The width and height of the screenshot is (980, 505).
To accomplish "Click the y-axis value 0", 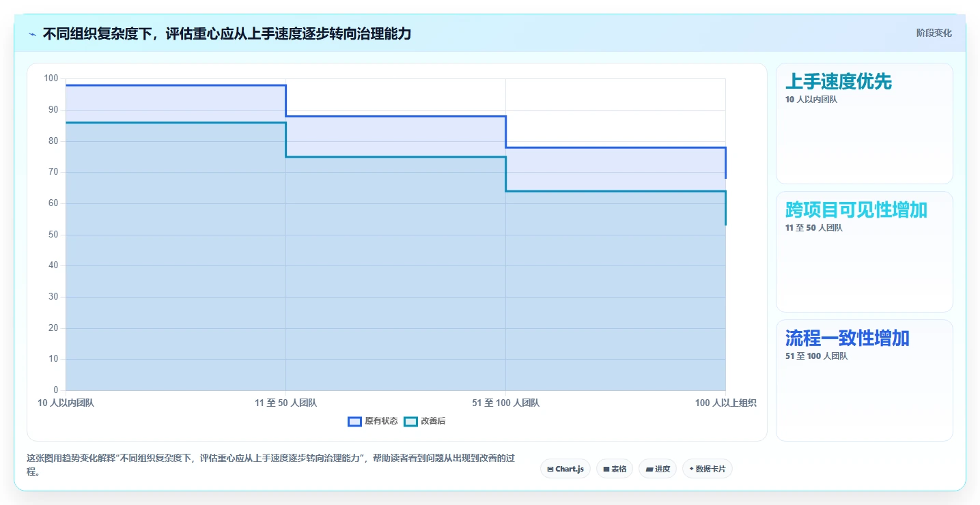I will (x=56, y=390).
